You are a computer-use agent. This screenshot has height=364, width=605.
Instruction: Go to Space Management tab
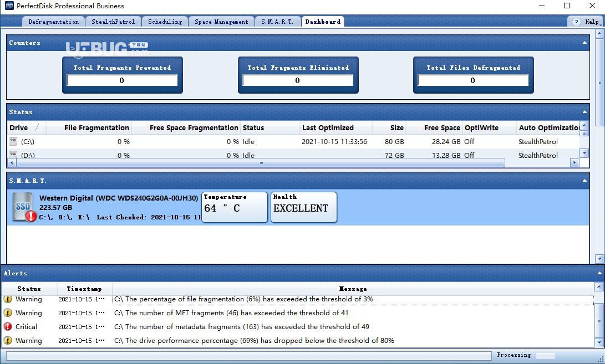click(x=221, y=22)
